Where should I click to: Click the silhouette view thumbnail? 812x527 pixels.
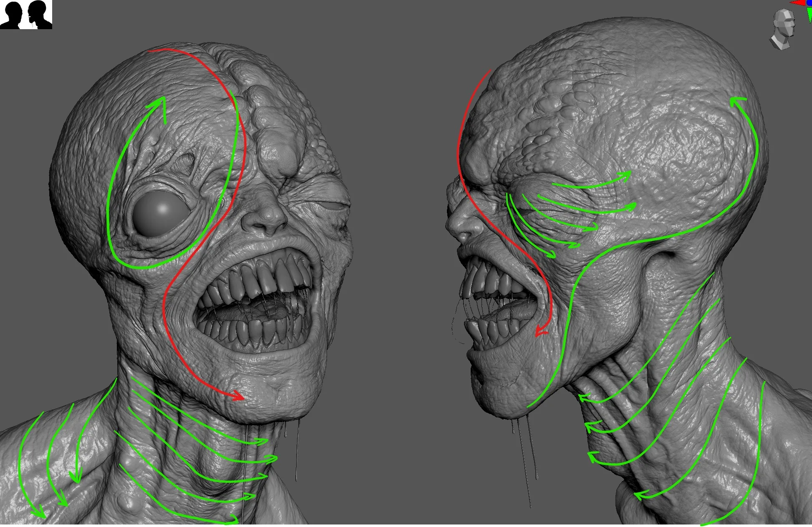click(x=26, y=15)
